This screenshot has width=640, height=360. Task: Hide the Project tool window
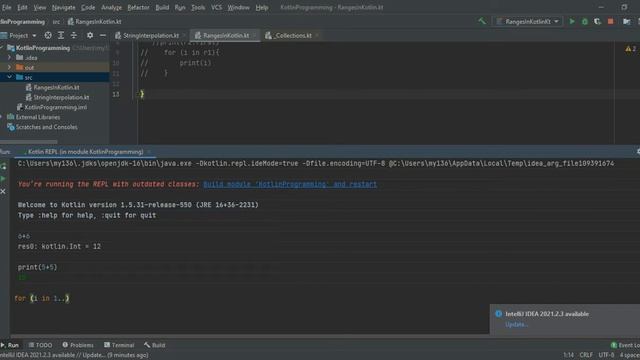coord(103,36)
